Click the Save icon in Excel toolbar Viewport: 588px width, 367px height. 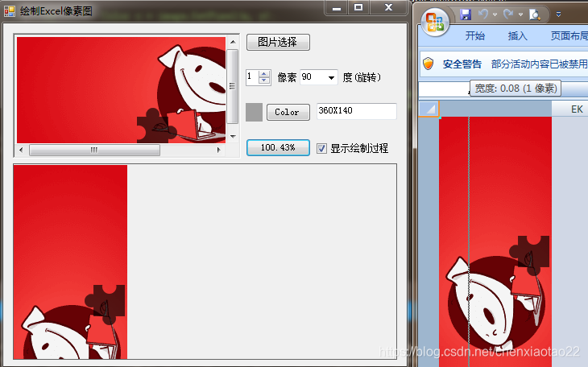click(466, 14)
